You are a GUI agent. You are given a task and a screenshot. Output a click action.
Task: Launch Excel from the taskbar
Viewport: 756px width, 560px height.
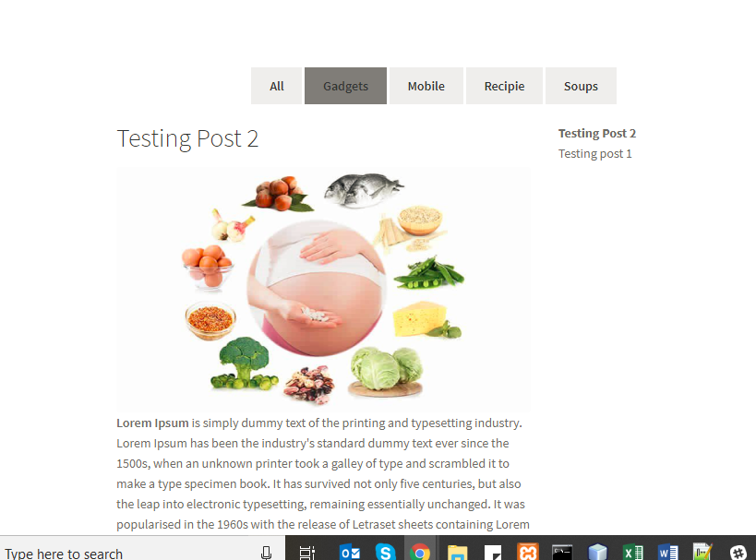click(632, 553)
